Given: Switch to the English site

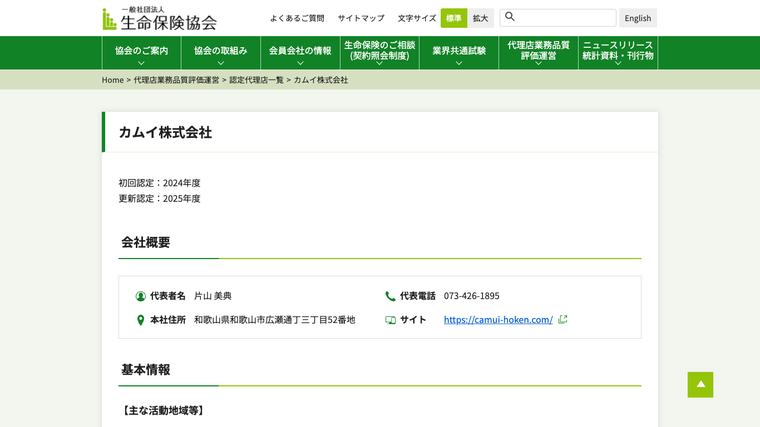Looking at the screenshot, I should point(638,18).
